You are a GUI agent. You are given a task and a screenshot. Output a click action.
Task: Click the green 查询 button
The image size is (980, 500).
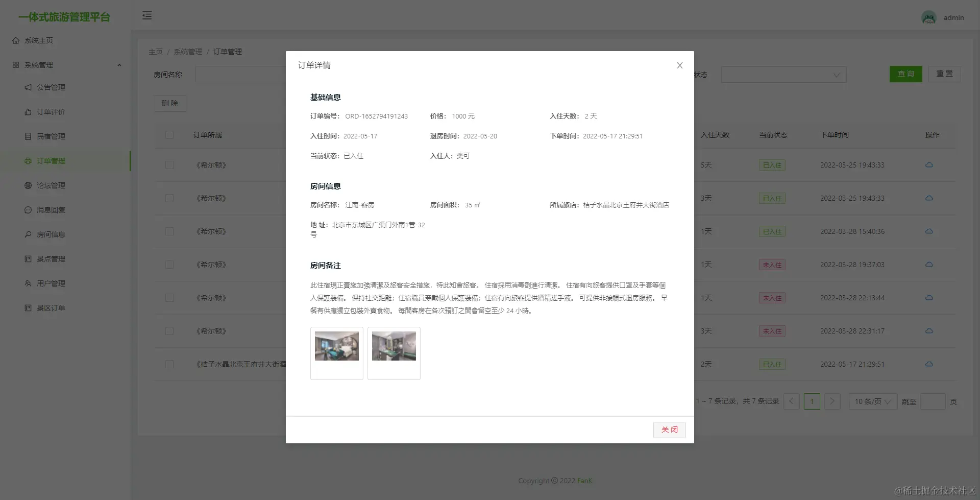click(x=905, y=74)
